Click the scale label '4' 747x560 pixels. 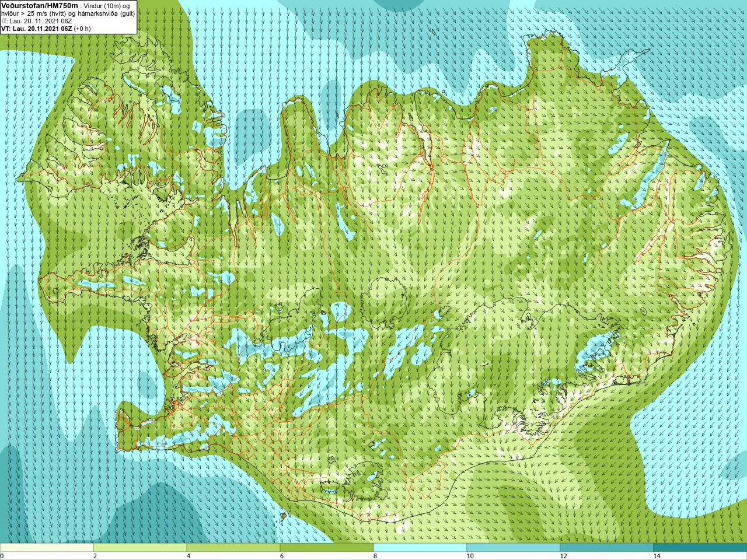(x=188, y=556)
